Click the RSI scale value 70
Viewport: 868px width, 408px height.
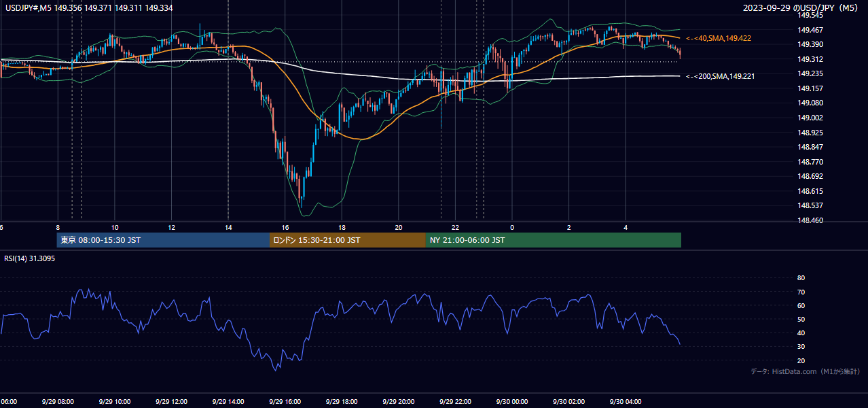click(x=801, y=292)
